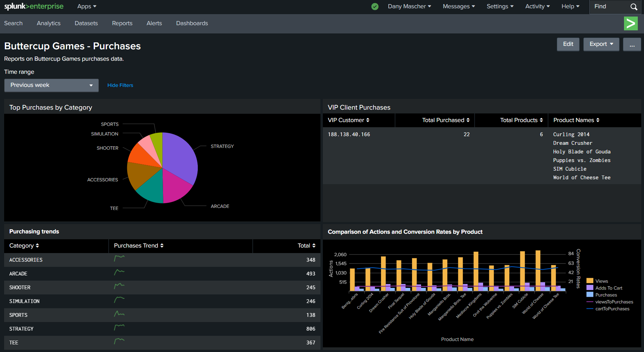This screenshot has height=352, width=644.
Task: Click the Total Purchased value 22
Action: click(467, 134)
